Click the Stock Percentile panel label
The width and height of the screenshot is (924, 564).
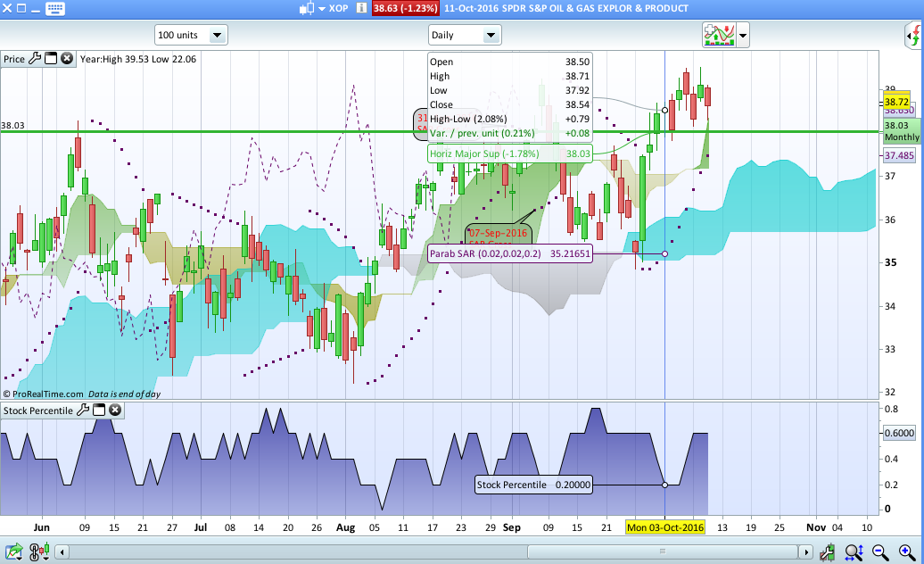click(38, 411)
